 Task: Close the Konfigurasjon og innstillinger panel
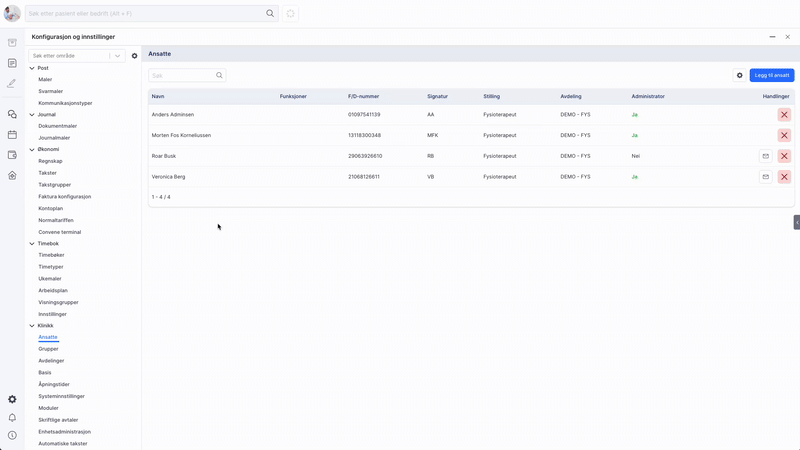tap(788, 37)
